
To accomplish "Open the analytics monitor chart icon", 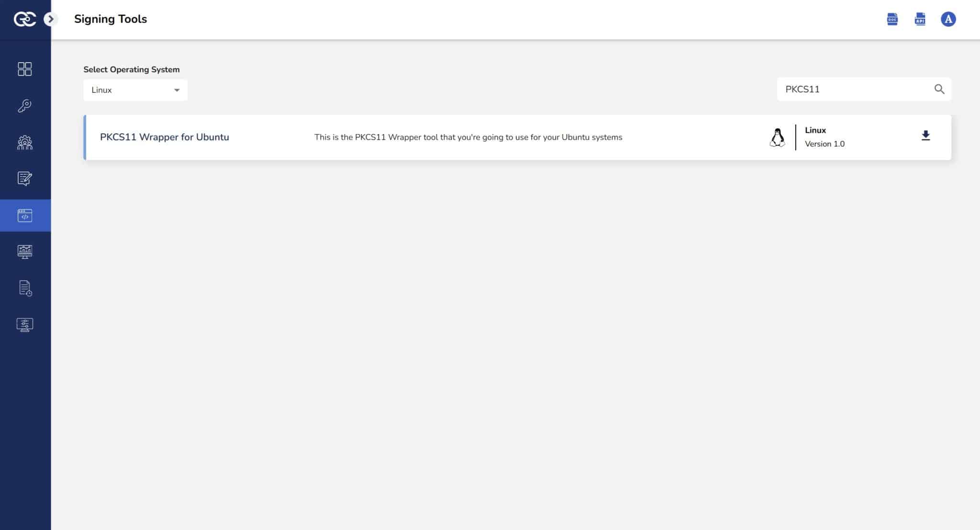I will tap(25, 251).
